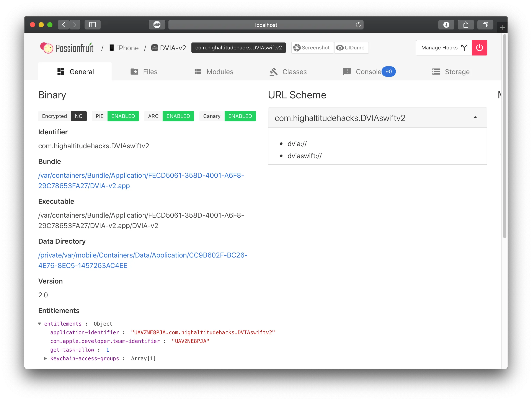Click the com.apple.developer.team-identifier row
The height and width of the screenshot is (401, 532).
tap(130, 341)
